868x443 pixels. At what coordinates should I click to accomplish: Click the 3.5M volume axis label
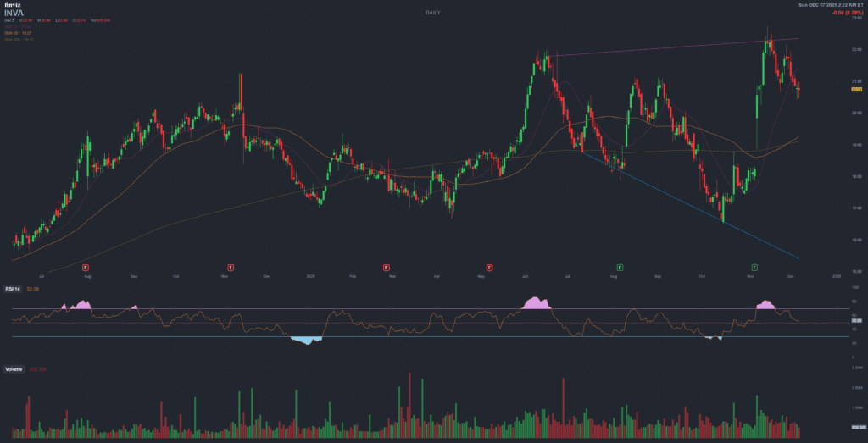pyautogui.click(x=858, y=368)
